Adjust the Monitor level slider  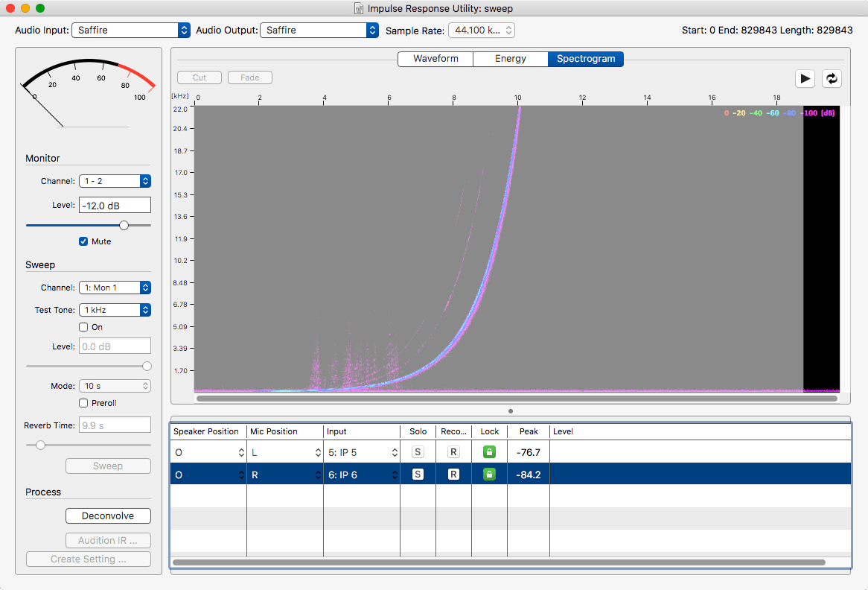[124, 224]
